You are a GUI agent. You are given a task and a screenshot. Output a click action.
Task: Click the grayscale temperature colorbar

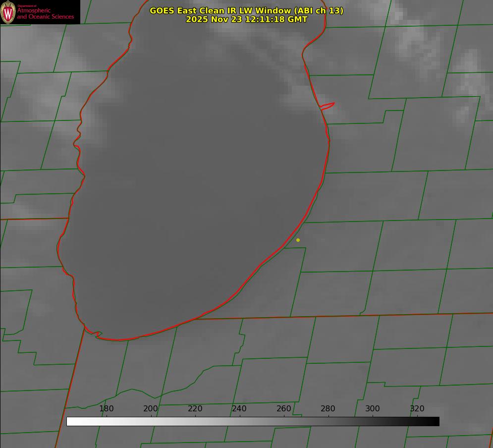253,421
